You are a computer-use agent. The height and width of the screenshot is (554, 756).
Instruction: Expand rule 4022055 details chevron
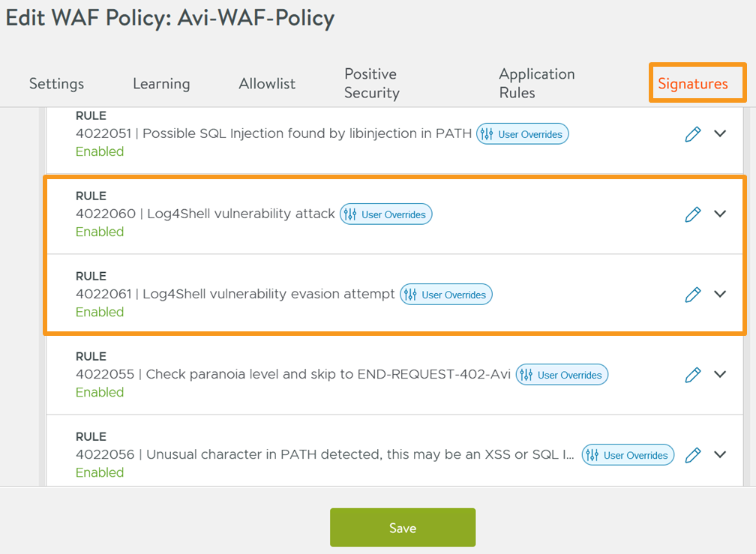pos(720,374)
